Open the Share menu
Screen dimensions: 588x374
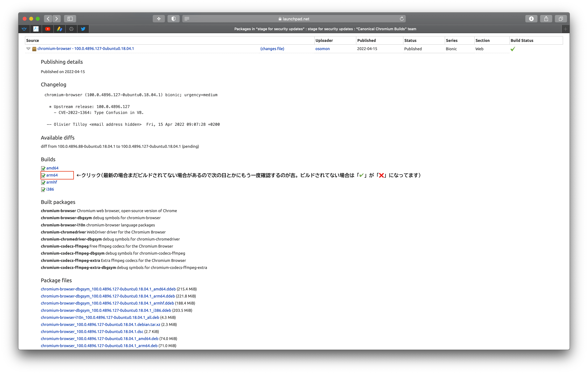546,19
